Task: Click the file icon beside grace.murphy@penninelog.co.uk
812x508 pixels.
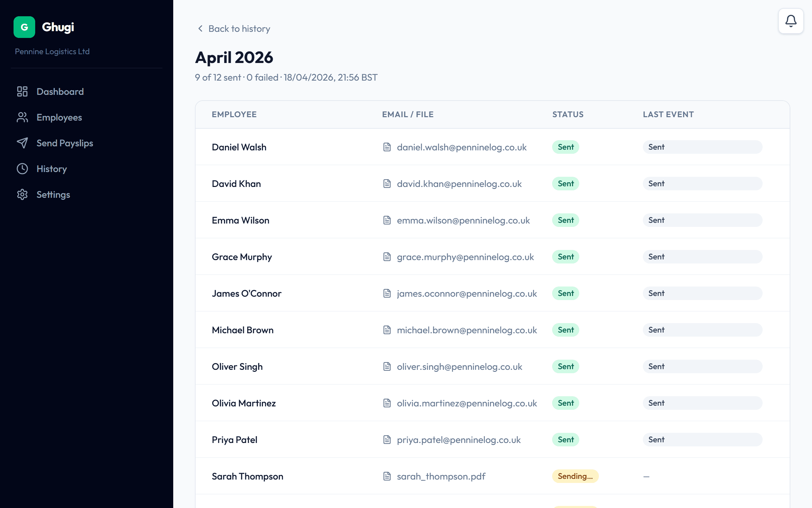Action: click(387, 257)
